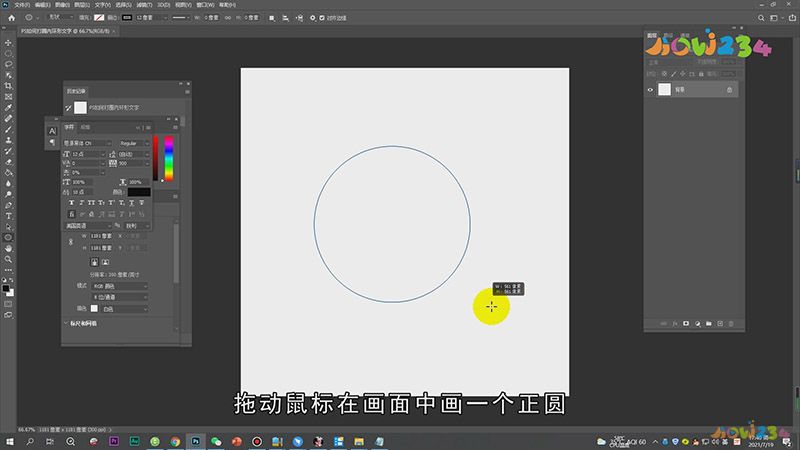Create new adjustment layer

pos(697,323)
